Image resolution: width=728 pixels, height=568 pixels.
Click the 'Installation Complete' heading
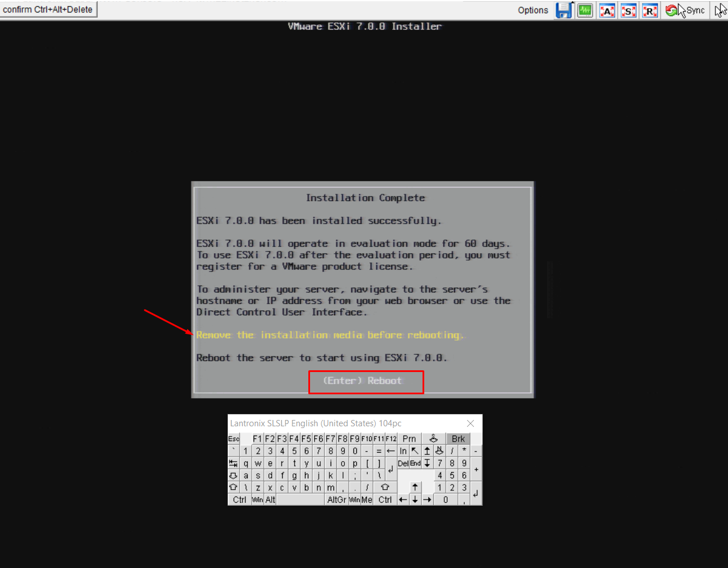click(365, 198)
